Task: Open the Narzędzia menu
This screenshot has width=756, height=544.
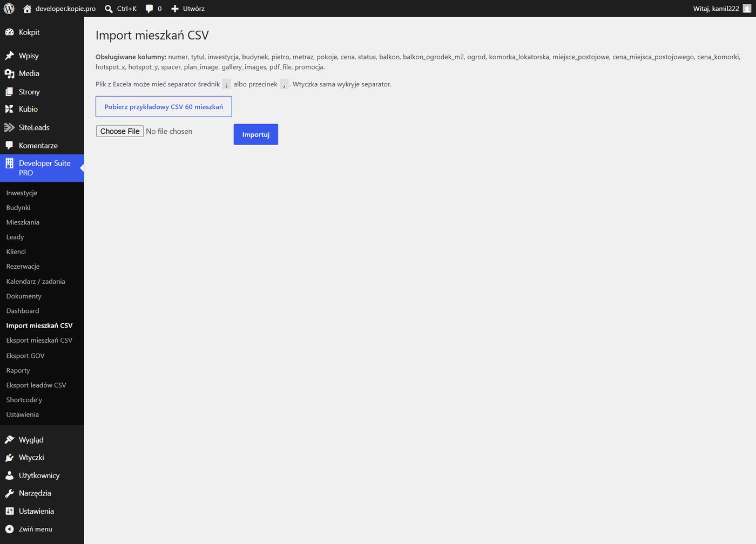Action: click(42, 493)
